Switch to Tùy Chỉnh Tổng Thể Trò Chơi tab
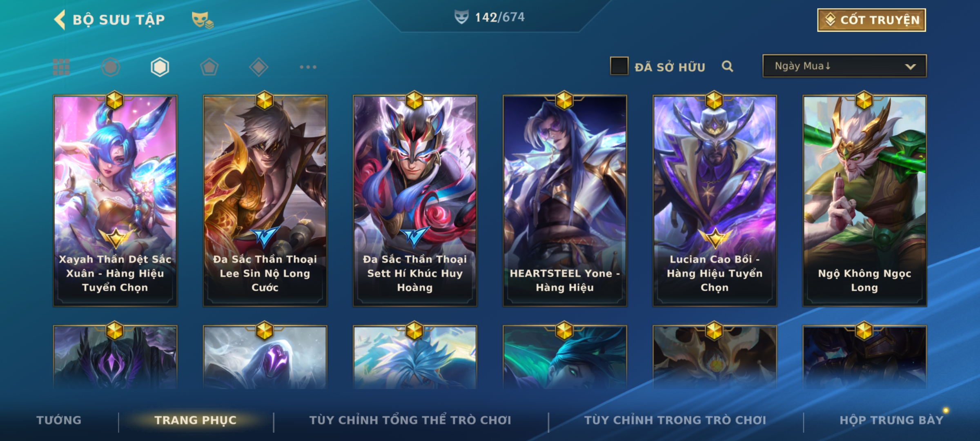 click(x=410, y=420)
